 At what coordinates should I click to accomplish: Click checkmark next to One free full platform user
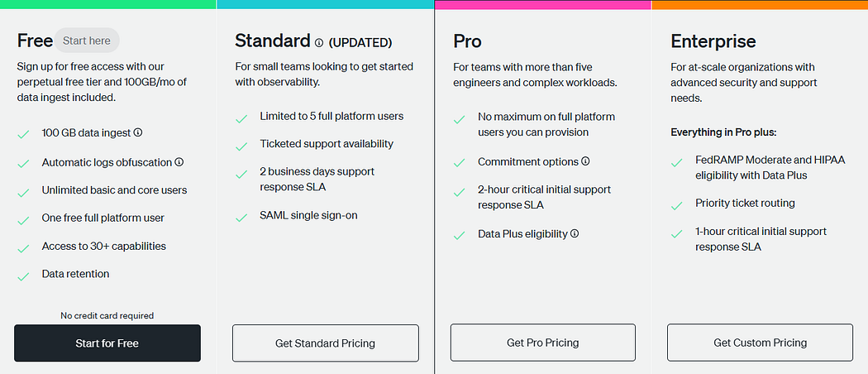(23, 219)
